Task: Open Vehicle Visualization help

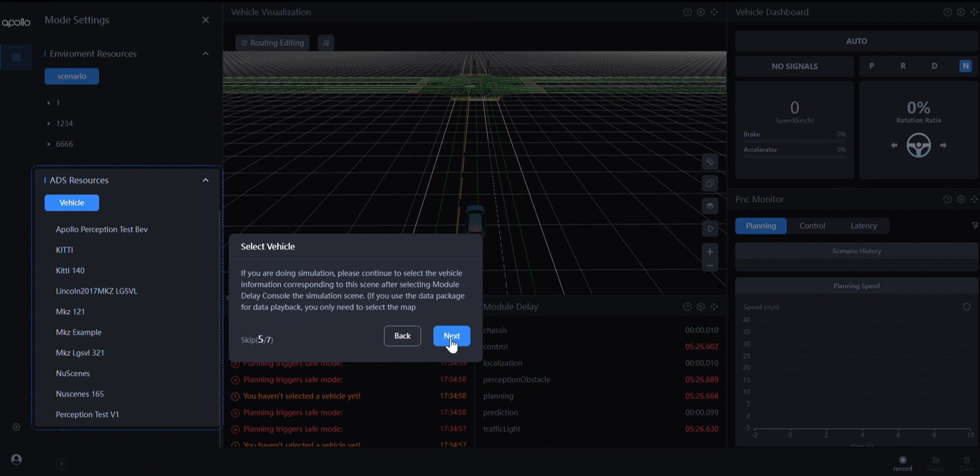Action: 687,12
